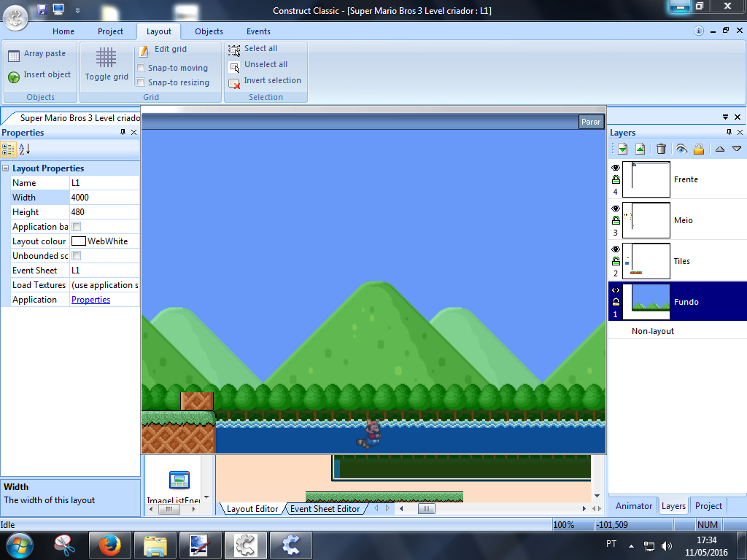The image size is (747, 560).
Task: Open the Objects ribbon tab
Action: (x=209, y=31)
